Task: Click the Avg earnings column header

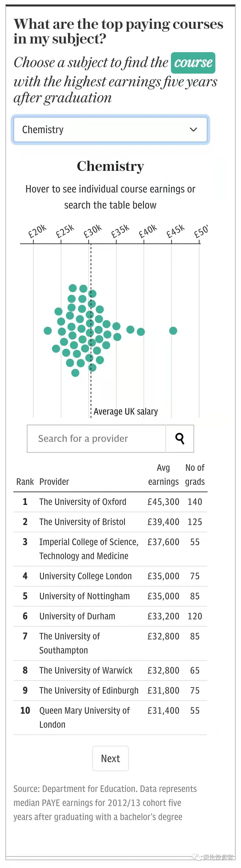Action: tap(163, 475)
